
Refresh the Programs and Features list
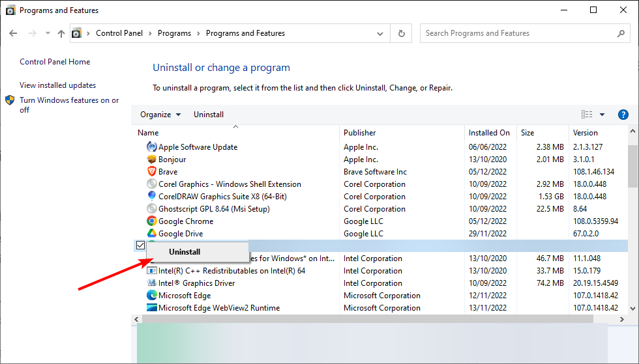pos(401,33)
